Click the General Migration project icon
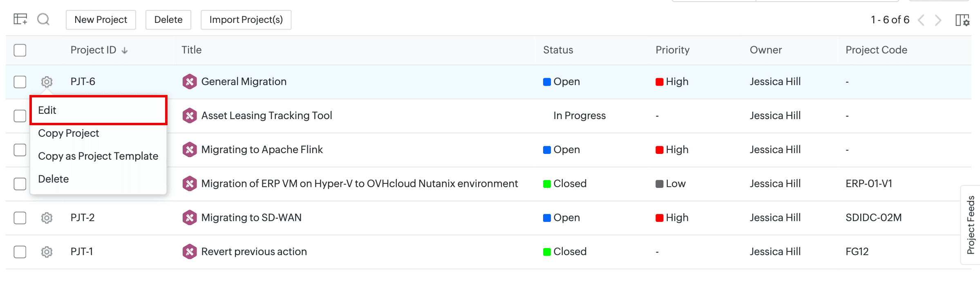 tap(190, 82)
